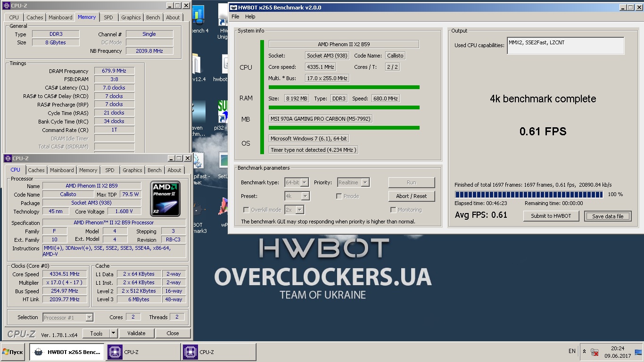Click the 100 % benchmark progress bar
Viewport: 644px width, 362px height.
point(528,194)
